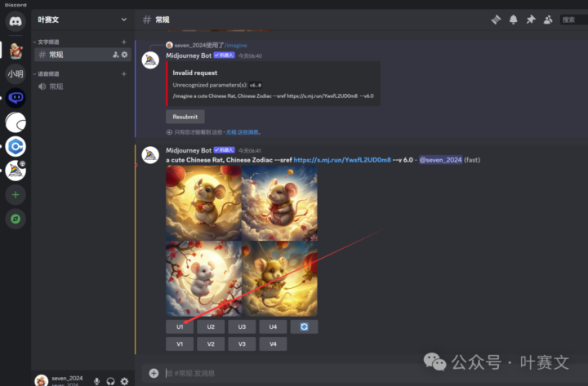The height and width of the screenshot is (386, 588).
Task: Click Midjourney Bot avatar on 06:41 message
Action: pyautogui.click(x=150, y=155)
